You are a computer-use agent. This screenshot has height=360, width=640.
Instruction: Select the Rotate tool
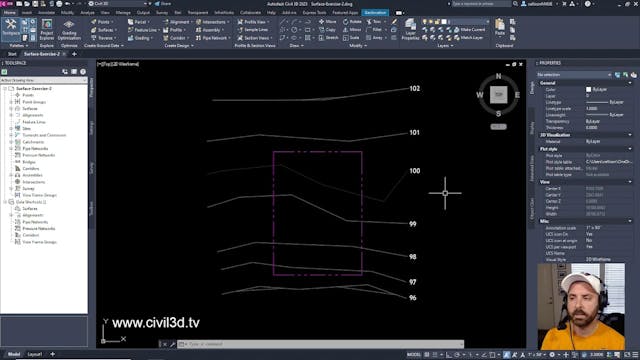tap(352, 22)
